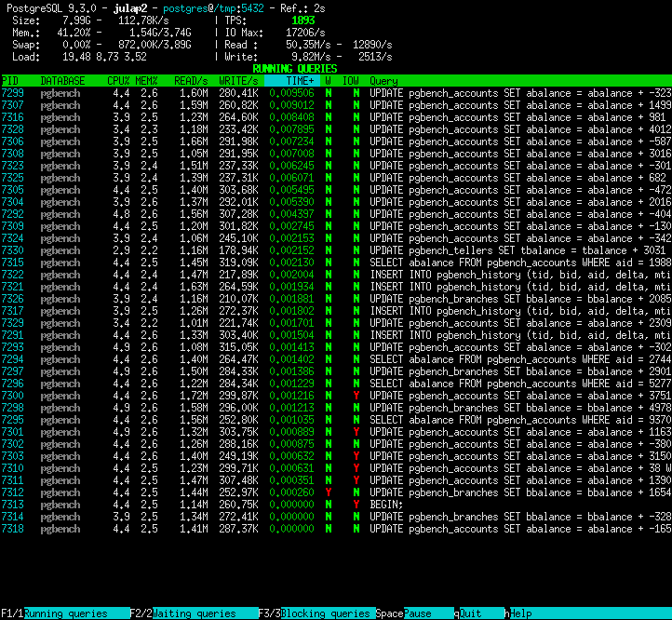The width and height of the screenshot is (672, 620).
Task: Click the IOW column header
Action: [350, 81]
